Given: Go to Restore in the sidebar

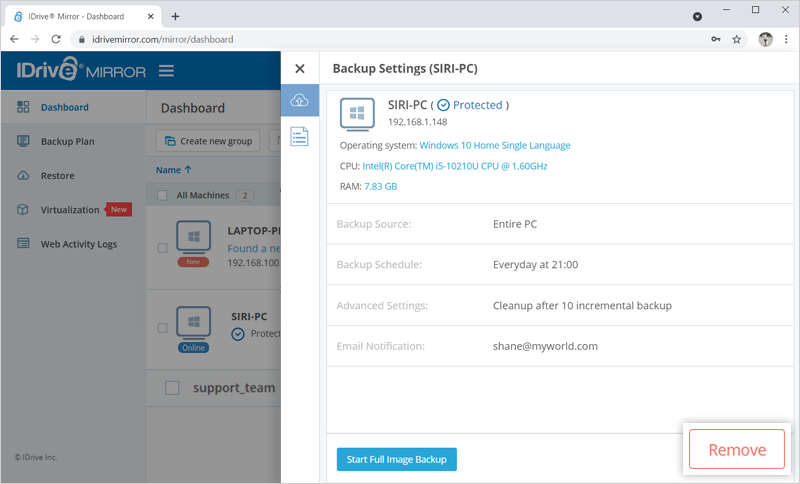Looking at the screenshot, I should tap(57, 176).
